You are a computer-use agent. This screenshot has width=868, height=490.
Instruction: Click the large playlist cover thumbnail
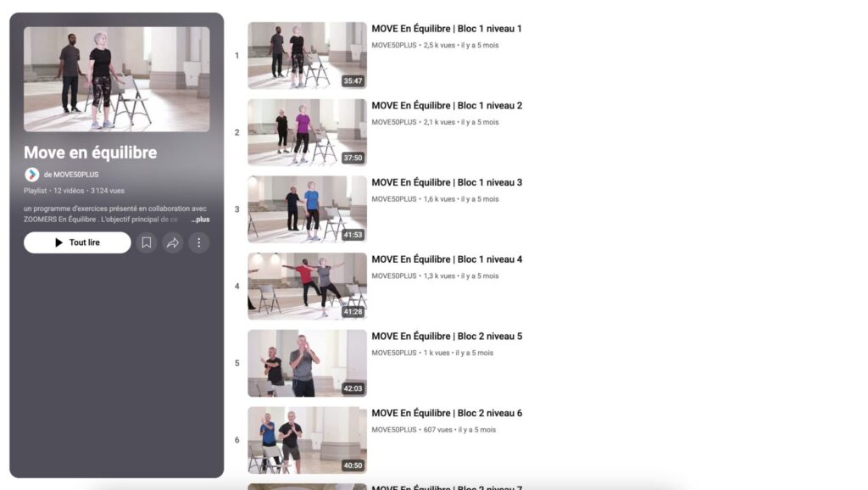(116, 79)
